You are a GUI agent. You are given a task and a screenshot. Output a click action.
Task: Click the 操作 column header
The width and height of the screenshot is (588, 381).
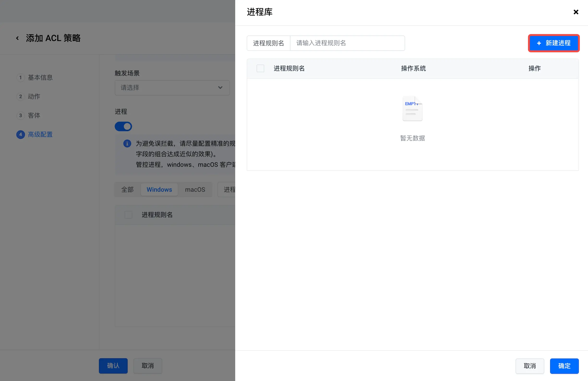coord(535,68)
